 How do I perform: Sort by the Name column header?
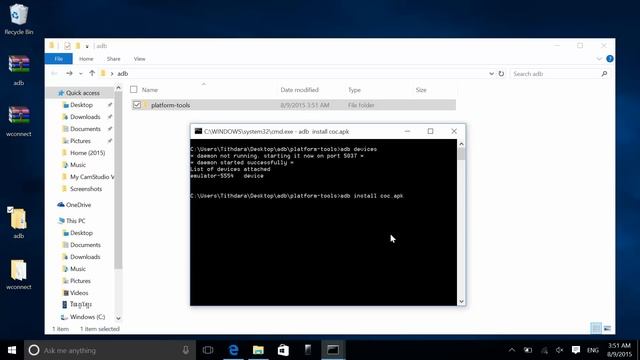coord(150,90)
